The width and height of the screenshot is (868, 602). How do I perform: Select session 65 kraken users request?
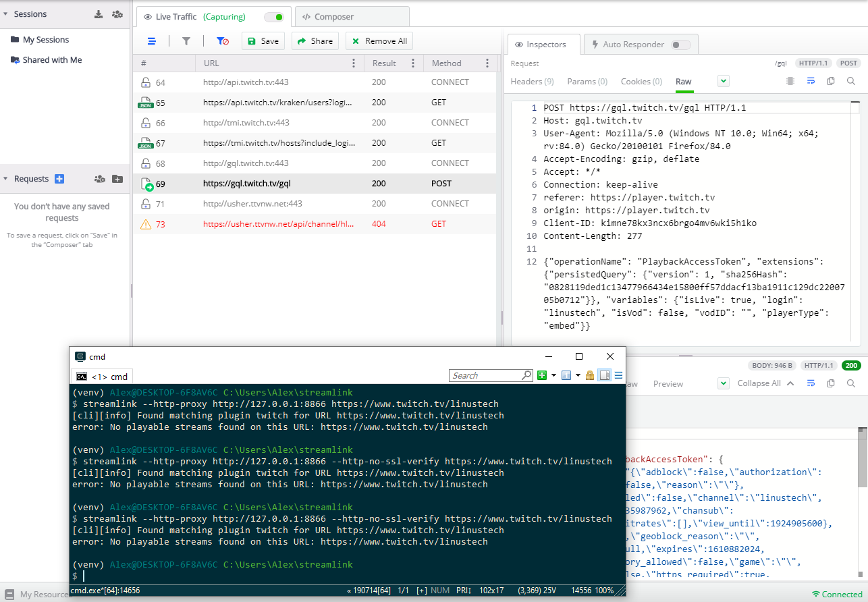[315, 103]
